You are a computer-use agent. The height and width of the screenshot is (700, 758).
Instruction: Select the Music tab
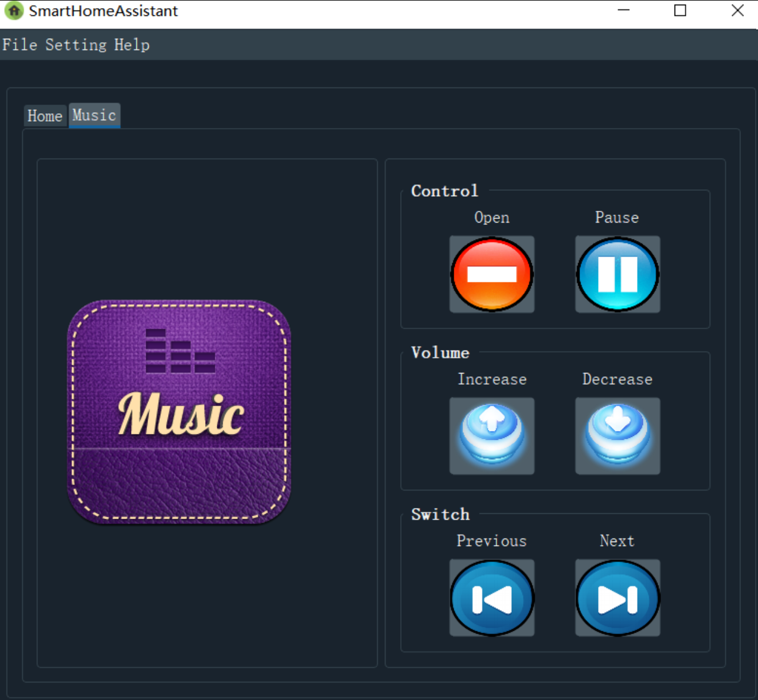point(94,115)
